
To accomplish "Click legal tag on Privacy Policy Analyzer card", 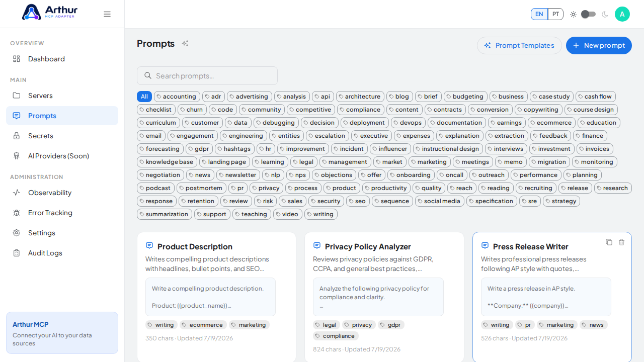I will (x=327, y=325).
